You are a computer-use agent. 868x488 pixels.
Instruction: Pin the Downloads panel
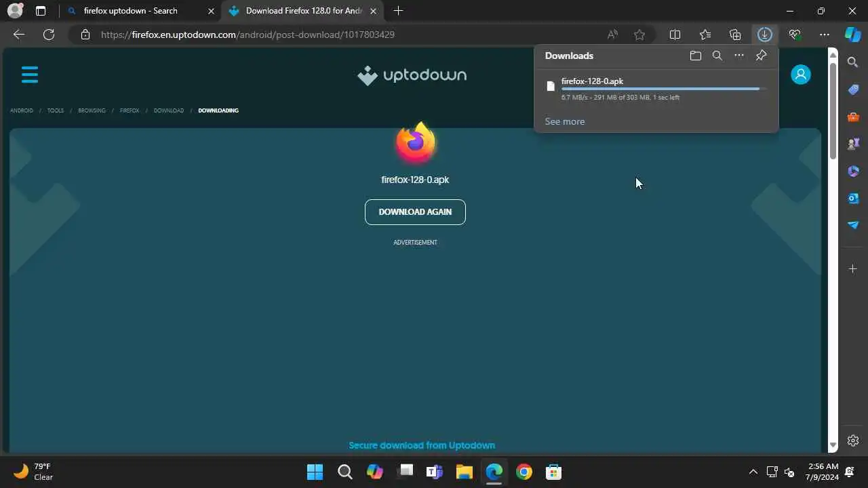point(761,56)
